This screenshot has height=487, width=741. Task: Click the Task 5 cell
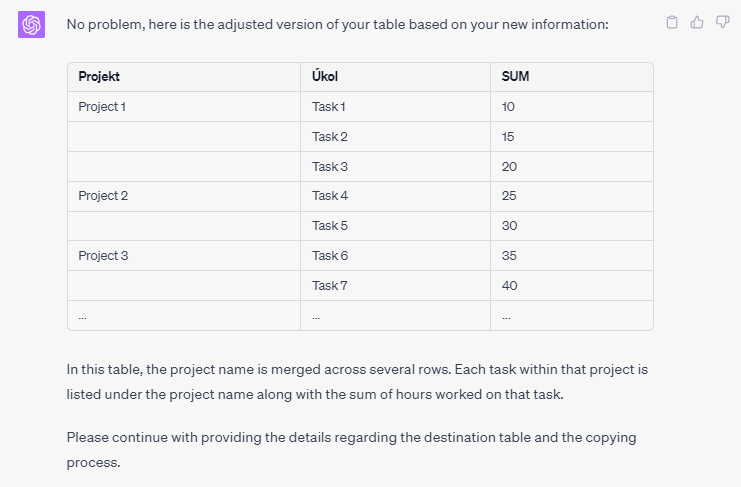(396, 226)
